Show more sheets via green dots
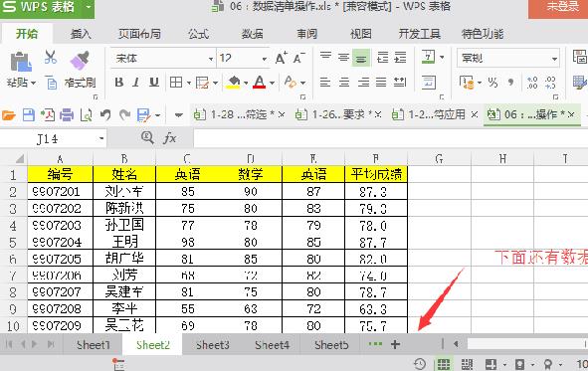Viewport: 588px width, 371px height. tap(375, 344)
